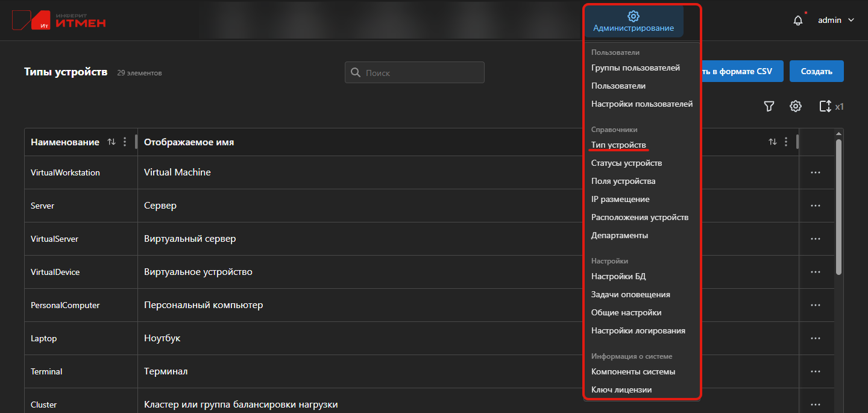This screenshot has height=413, width=868.
Task: Open Настройки БД menu item
Action: point(618,276)
